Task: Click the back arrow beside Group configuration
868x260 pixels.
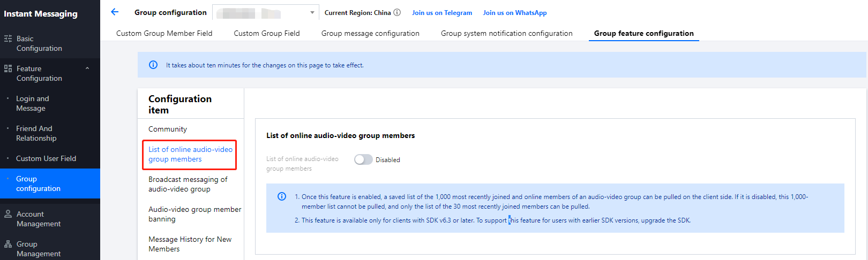Action: click(114, 12)
